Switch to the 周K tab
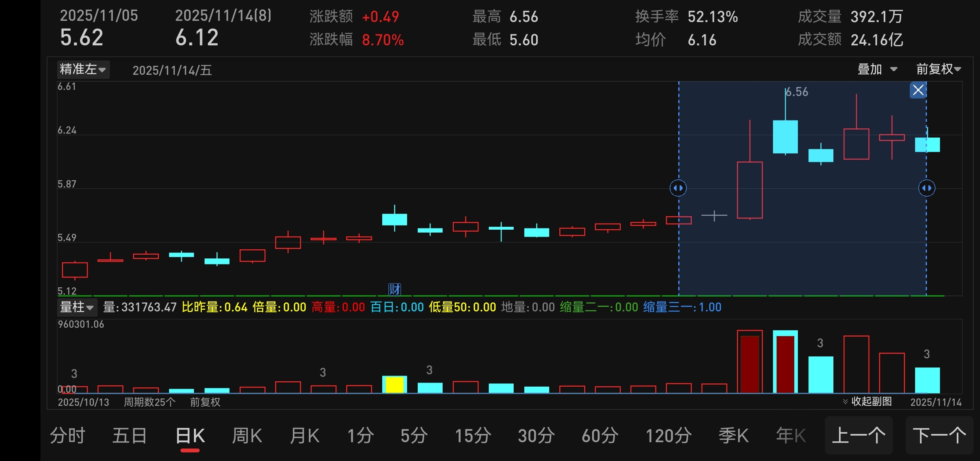 coord(247,436)
